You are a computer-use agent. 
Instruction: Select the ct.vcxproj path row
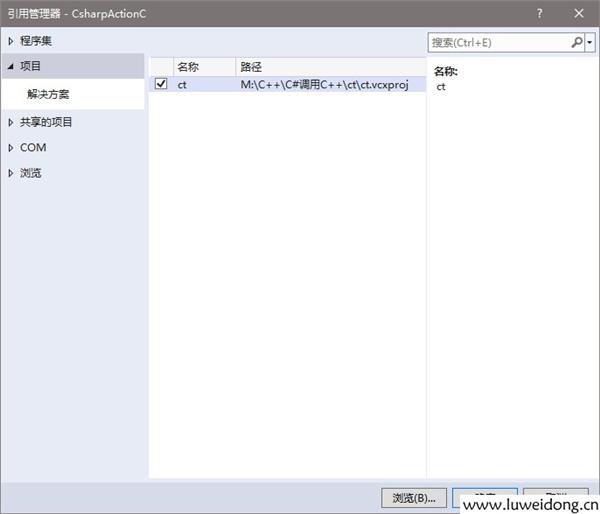coord(324,85)
